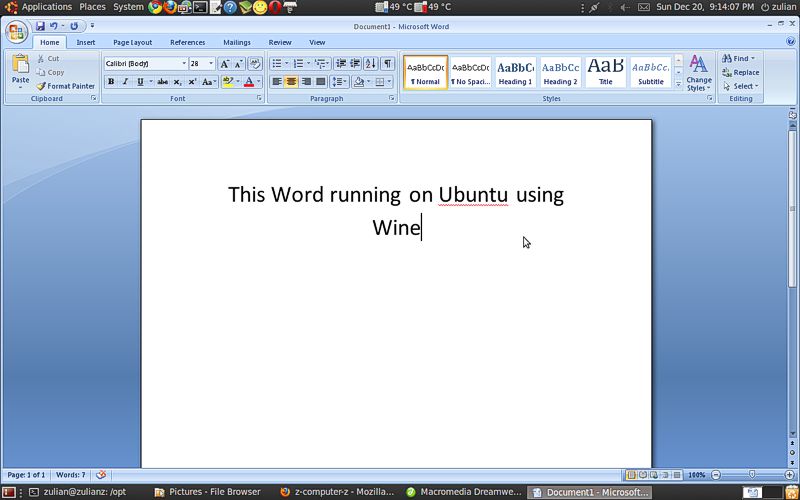Viewport: 800px width, 500px height.
Task: Toggle bold formatting
Action: point(111,82)
